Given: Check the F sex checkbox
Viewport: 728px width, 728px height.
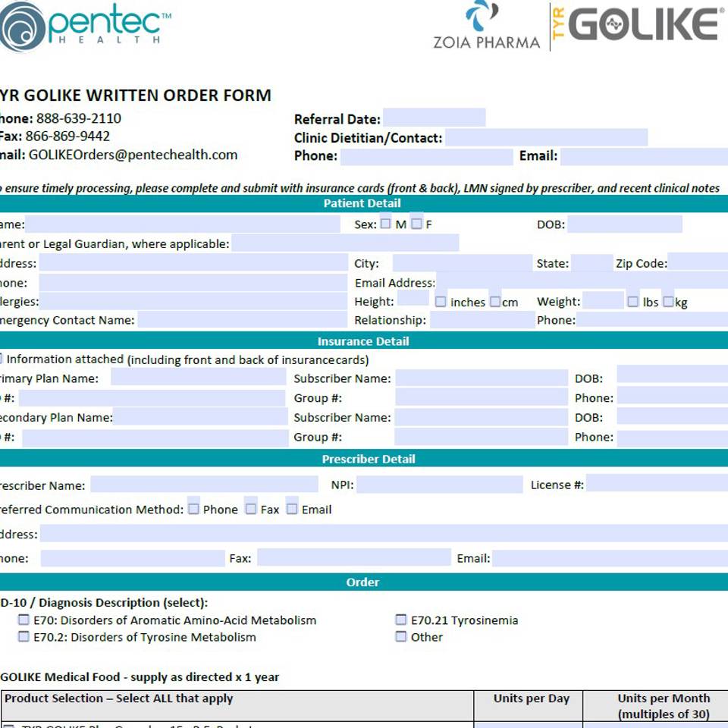Looking at the screenshot, I should (416, 224).
